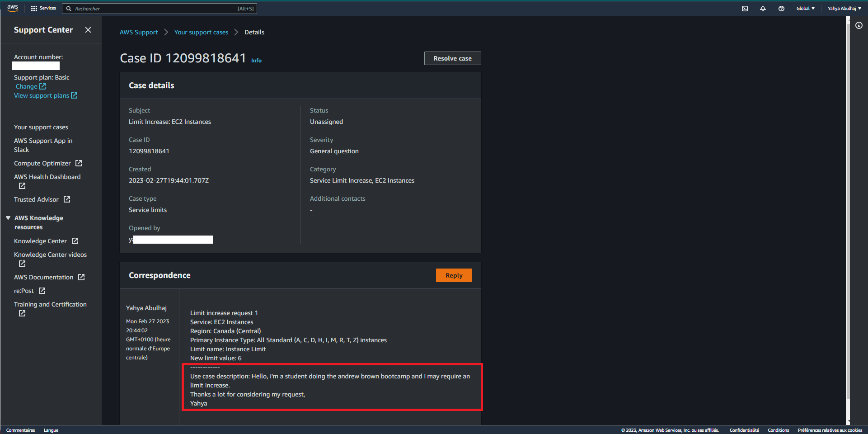Open AWS Health Dashboard
The width and height of the screenshot is (868, 434).
point(47,177)
